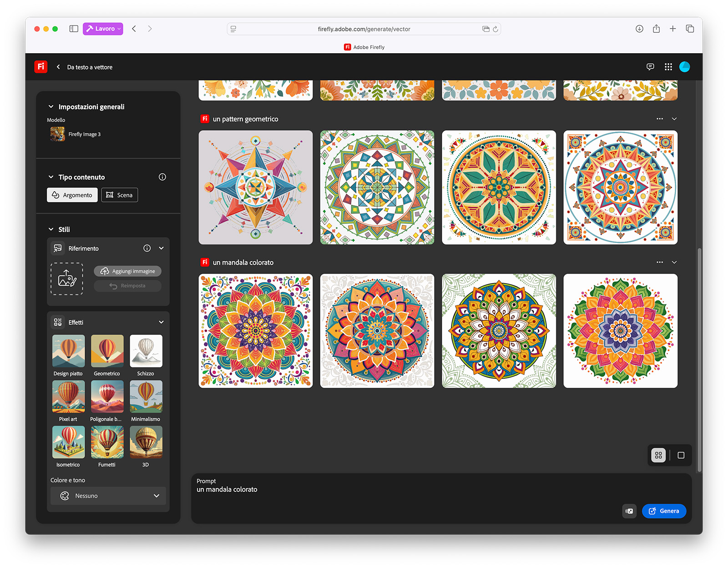Collapse Tipo contenuto section

tap(51, 177)
